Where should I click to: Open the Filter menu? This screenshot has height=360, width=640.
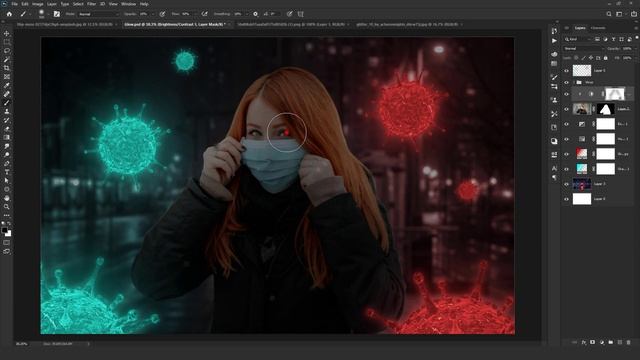click(x=91, y=4)
